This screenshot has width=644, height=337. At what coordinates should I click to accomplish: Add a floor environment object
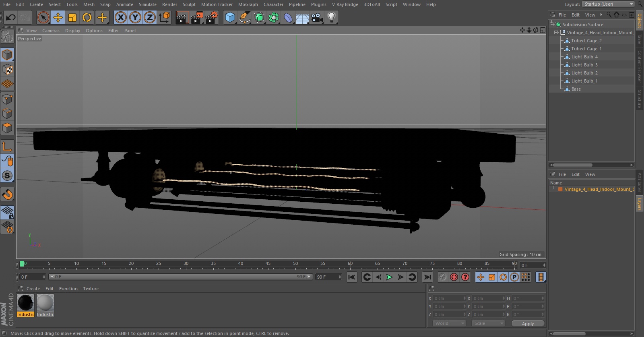pyautogui.click(x=303, y=17)
